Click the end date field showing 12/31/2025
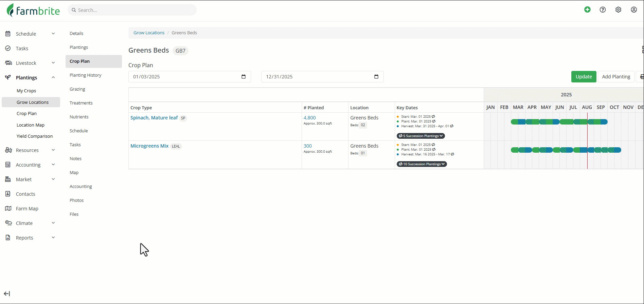644x304 pixels. point(322,77)
